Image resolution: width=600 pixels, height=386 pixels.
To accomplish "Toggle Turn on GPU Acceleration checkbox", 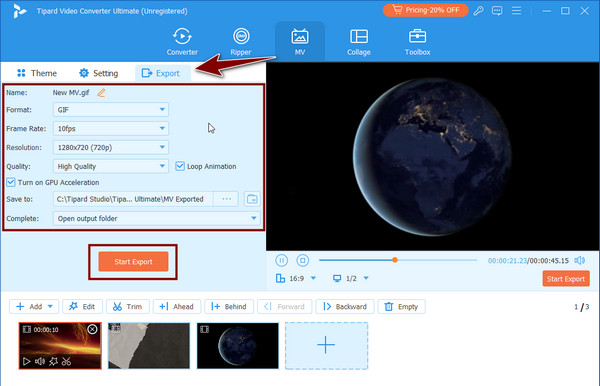I will [x=11, y=182].
